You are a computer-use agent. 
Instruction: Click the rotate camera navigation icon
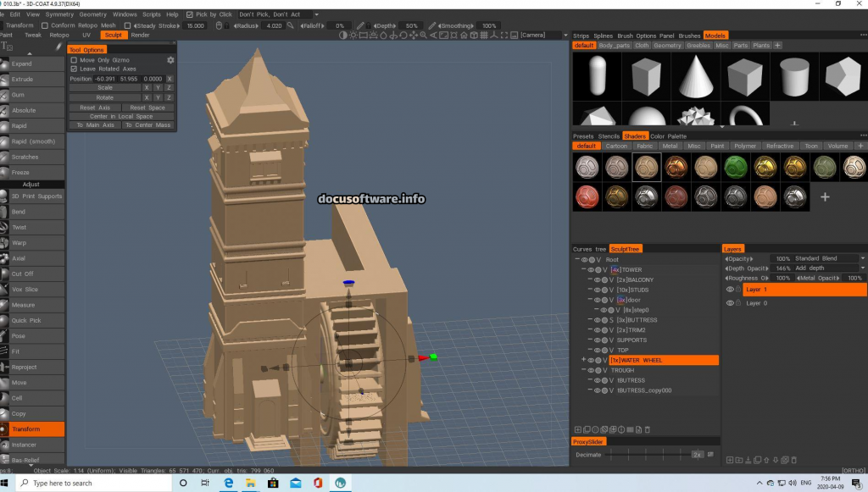403,35
